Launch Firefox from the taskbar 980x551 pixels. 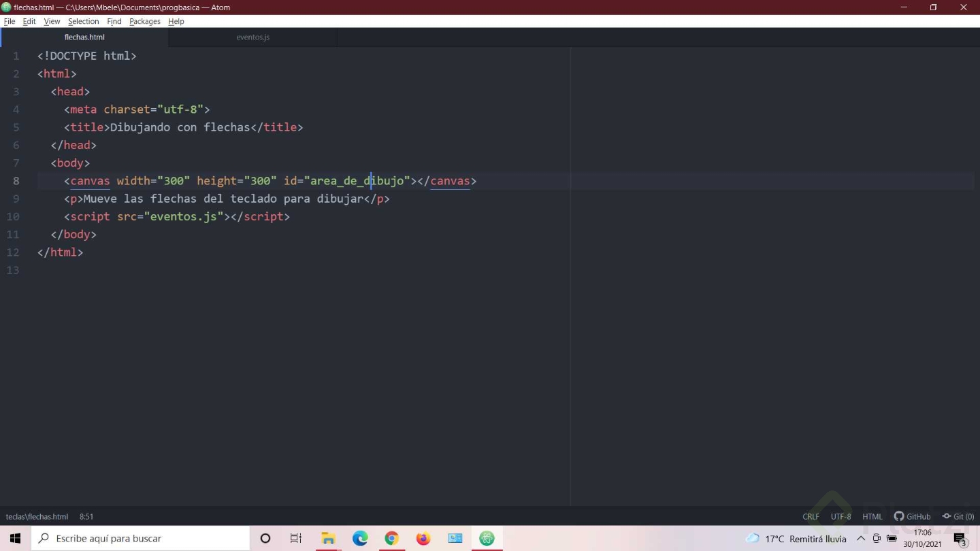[423, 538]
